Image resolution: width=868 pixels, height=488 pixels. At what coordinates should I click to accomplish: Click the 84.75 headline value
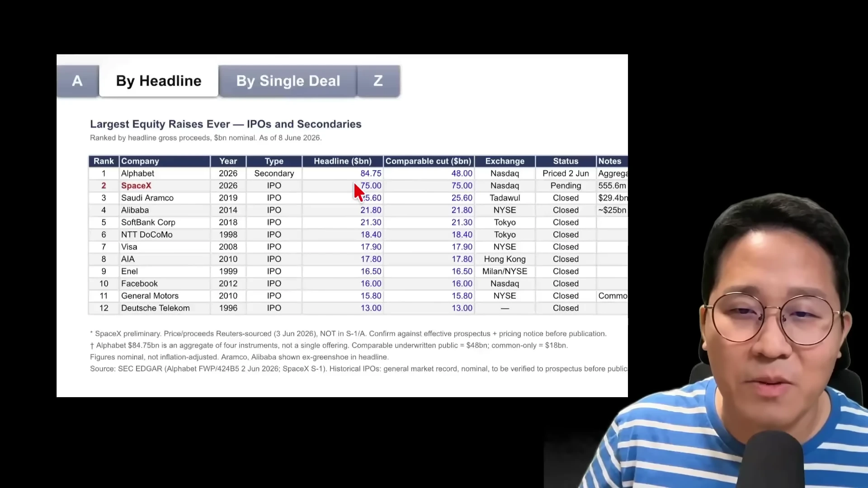371,174
